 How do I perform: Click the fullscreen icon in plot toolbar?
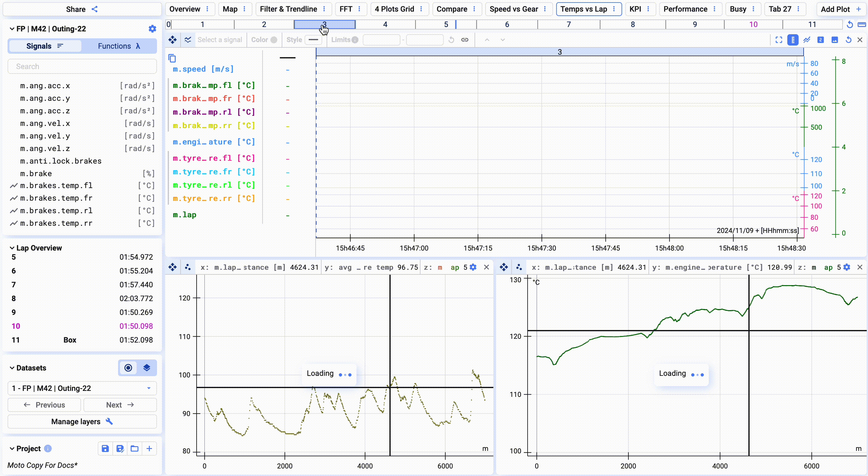(x=779, y=40)
